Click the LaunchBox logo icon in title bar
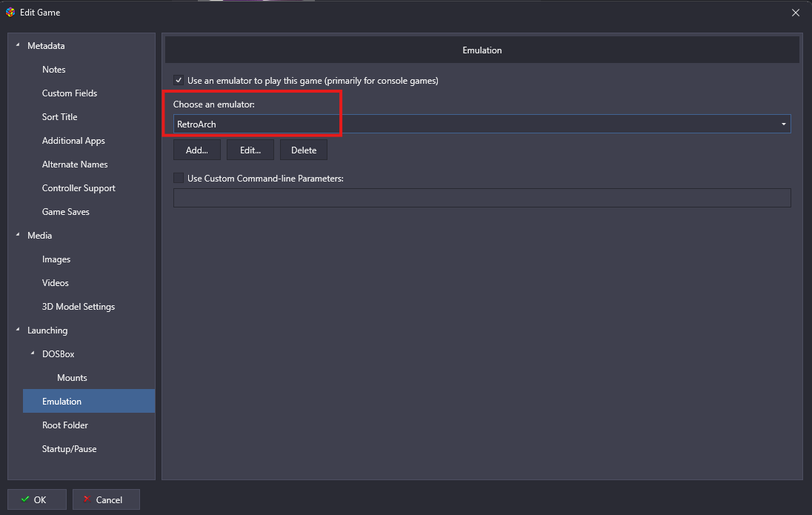This screenshot has width=812, height=515. [10, 13]
